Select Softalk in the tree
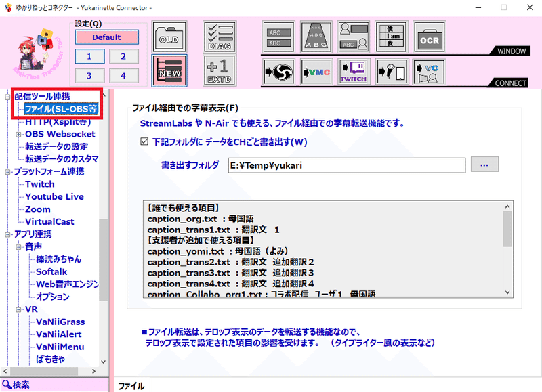542x392 pixels. pyautogui.click(x=51, y=271)
